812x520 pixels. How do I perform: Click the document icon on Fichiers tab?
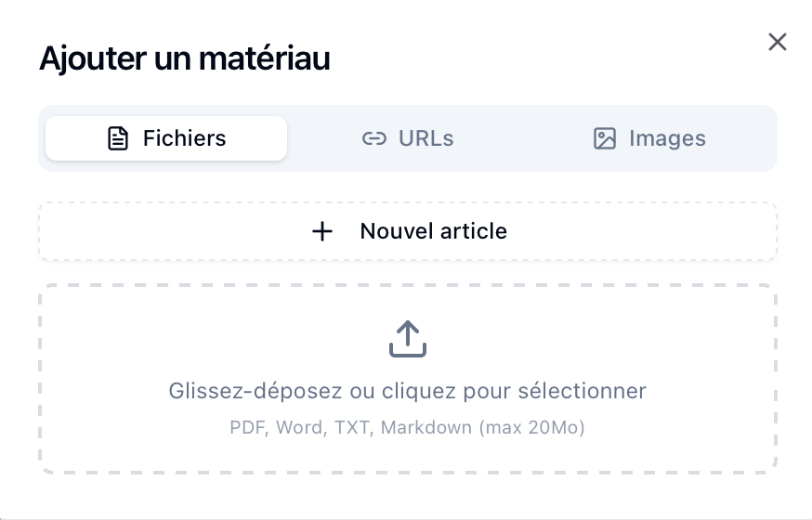click(118, 139)
